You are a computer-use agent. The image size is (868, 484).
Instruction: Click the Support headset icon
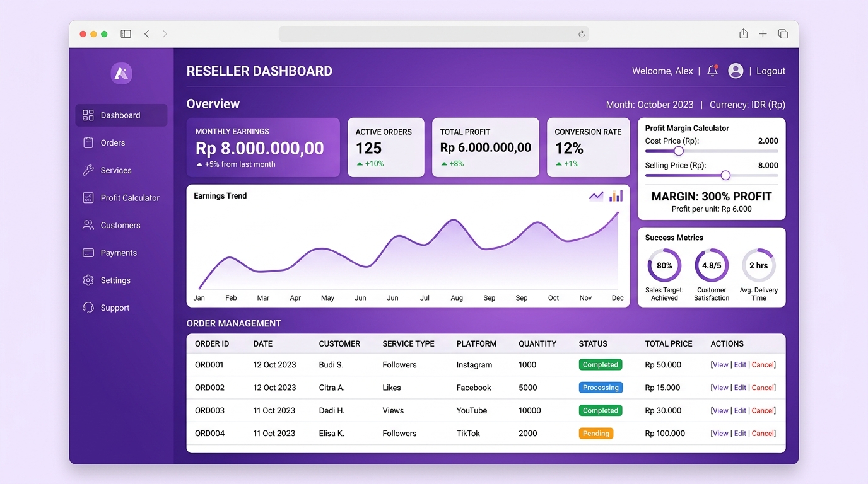tap(88, 308)
